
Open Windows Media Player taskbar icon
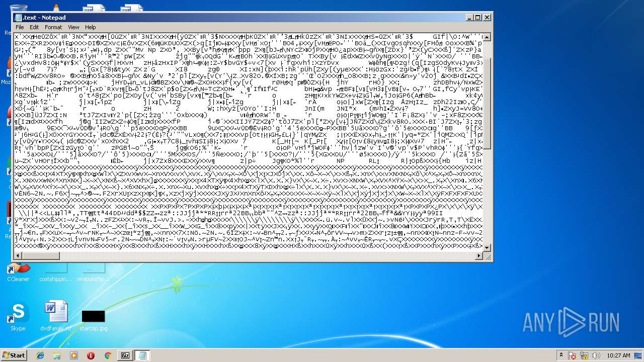(73, 355)
